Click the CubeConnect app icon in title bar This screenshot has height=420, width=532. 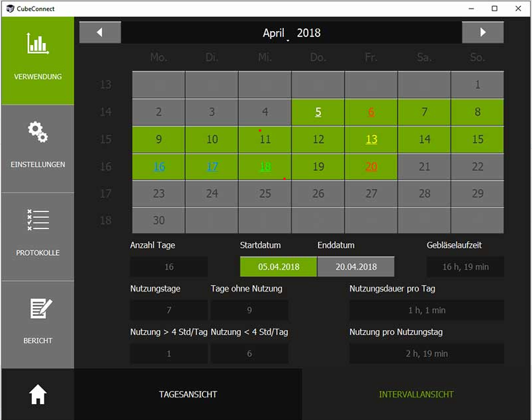click(9, 9)
